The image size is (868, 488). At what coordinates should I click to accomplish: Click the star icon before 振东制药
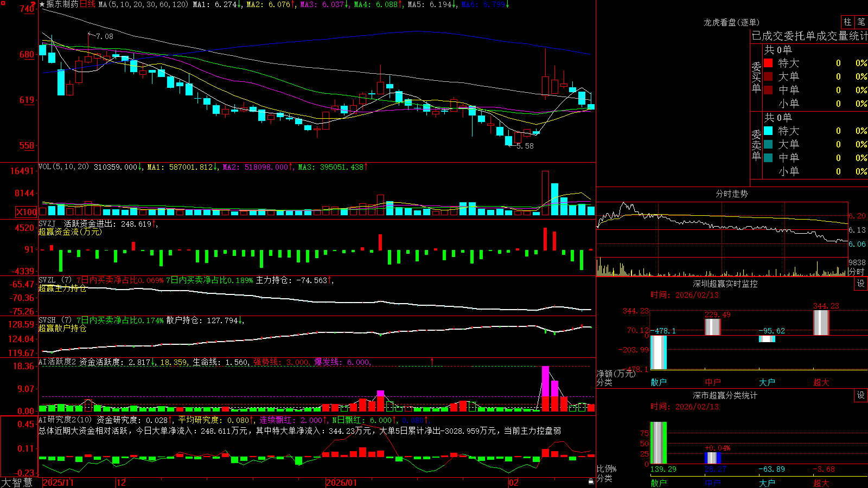pyautogui.click(x=42, y=4)
